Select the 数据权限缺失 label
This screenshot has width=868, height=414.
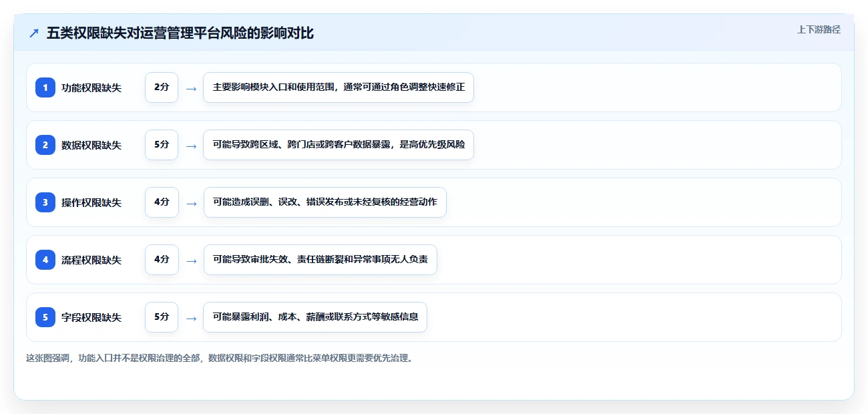91,145
